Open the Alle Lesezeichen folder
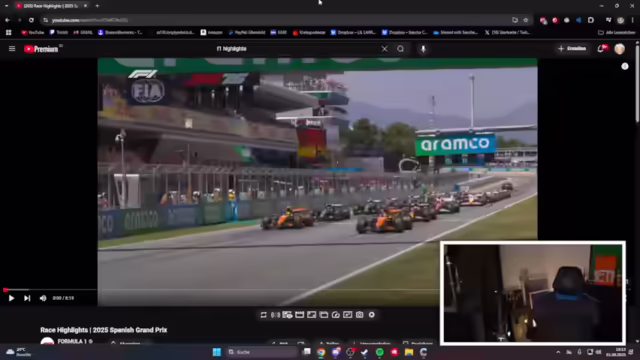640x360 pixels. pos(617,32)
